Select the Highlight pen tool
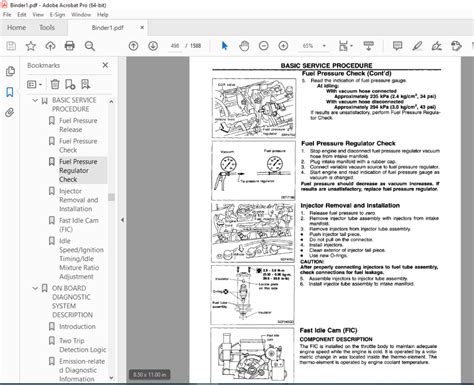 417,46
